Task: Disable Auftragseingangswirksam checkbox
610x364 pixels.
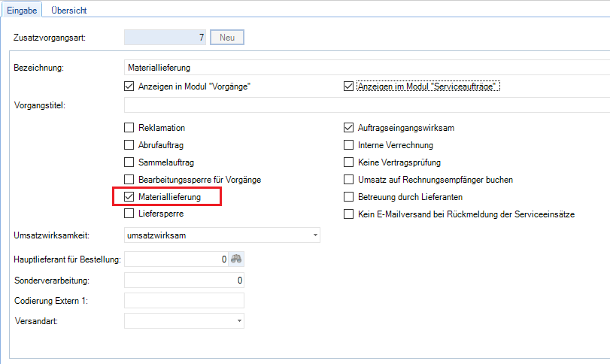Action: pos(348,128)
